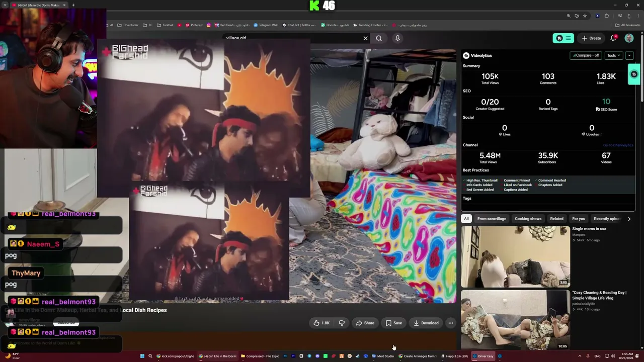Viewport: 644px width, 362px height.
Task: Open the Single moms in usa thumbnail
Action: pyautogui.click(x=515, y=256)
